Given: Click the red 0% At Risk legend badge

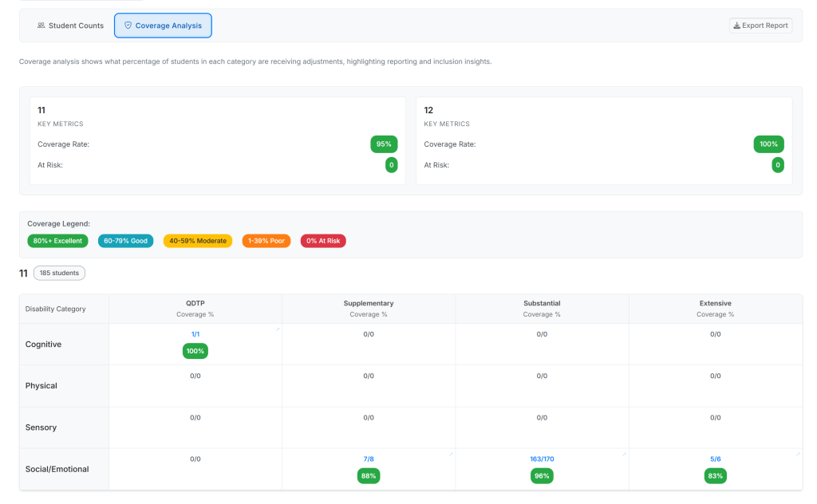Looking at the screenshot, I should (x=323, y=241).
